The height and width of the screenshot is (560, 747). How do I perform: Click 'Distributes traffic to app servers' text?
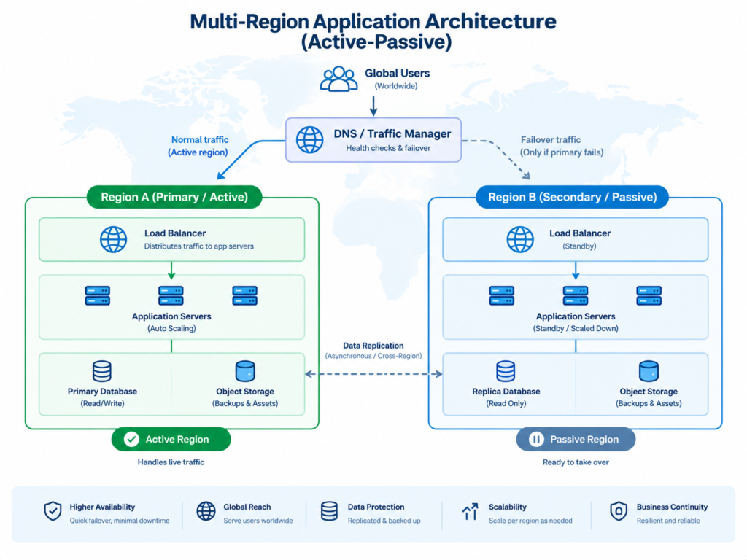(x=199, y=246)
